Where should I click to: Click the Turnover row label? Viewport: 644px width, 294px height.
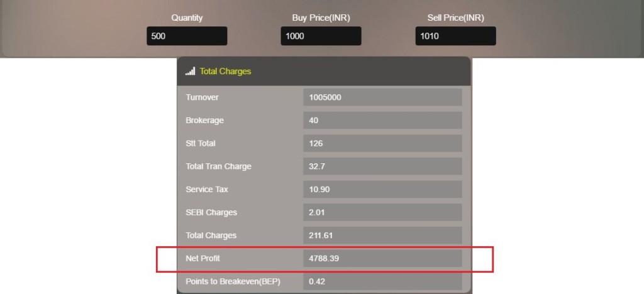pyautogui.click(x=202, y=97)
